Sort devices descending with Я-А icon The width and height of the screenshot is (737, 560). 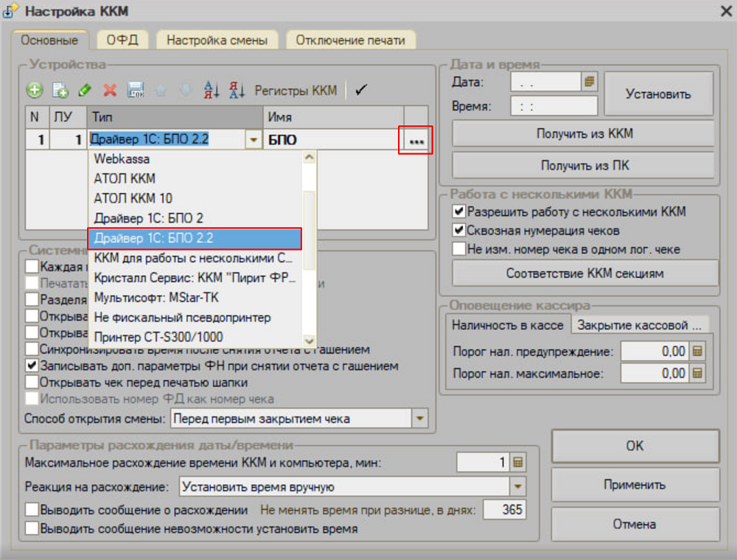point(237,91)
